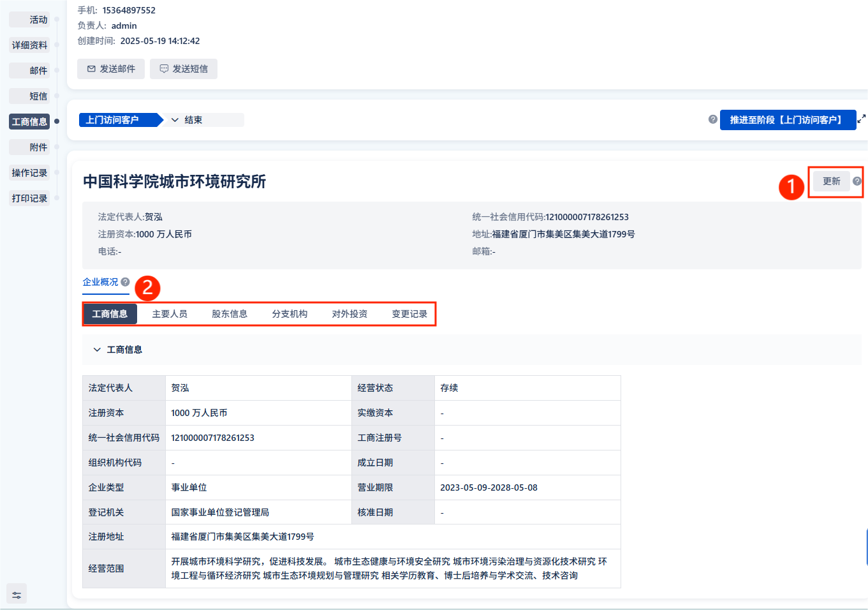
Task: Open 操作记录 in sidebar
Action: pyautogui.click(x=29, y=173)
